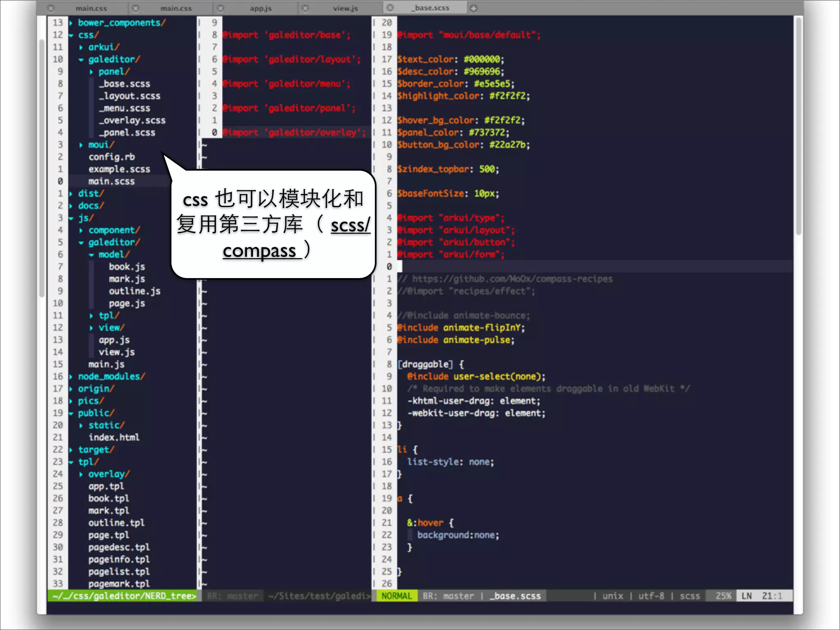Click the $zindex_topbar: 500 line

tap(448, 169)
